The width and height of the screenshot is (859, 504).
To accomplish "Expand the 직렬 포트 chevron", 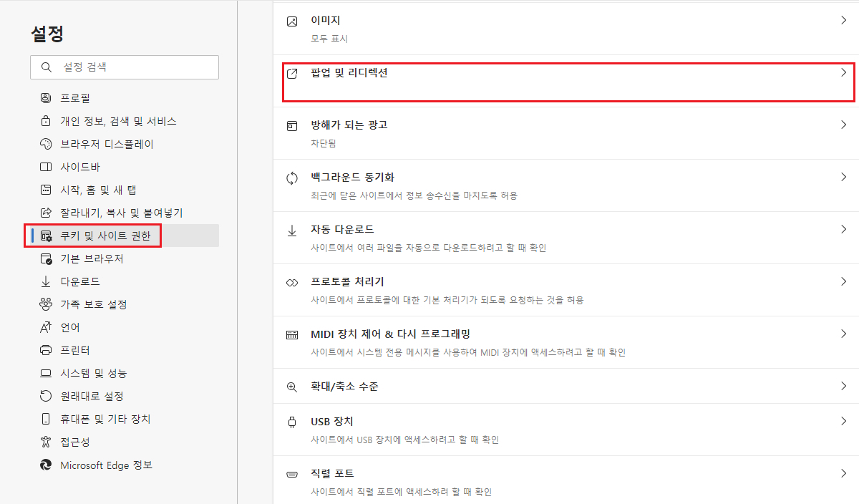I will [843, 473].
